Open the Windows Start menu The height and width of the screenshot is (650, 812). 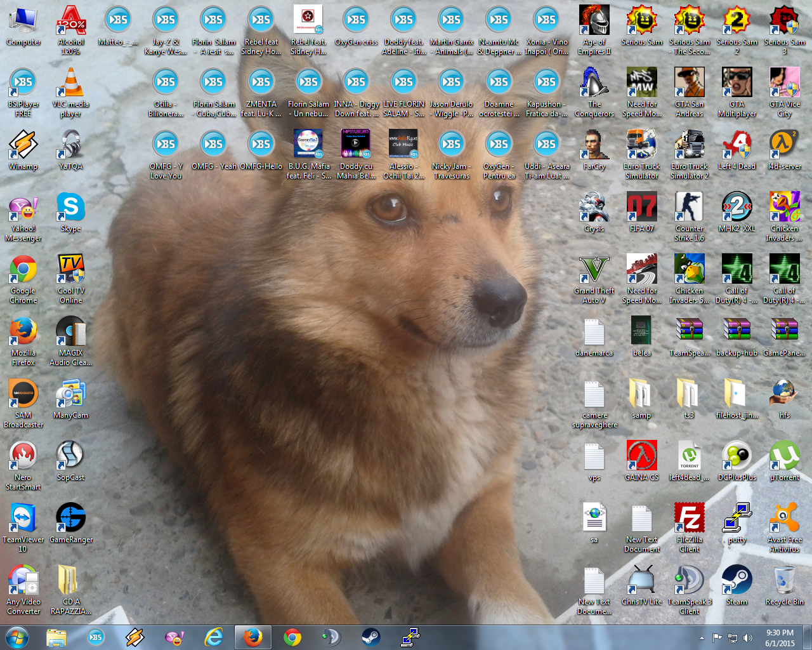pos(17,637)
